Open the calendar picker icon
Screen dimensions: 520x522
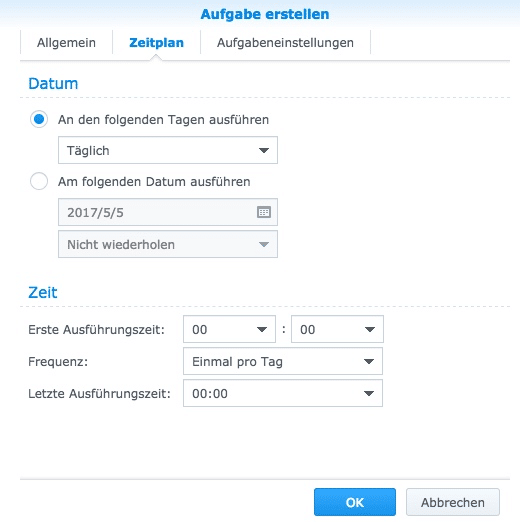click(264, 212)
